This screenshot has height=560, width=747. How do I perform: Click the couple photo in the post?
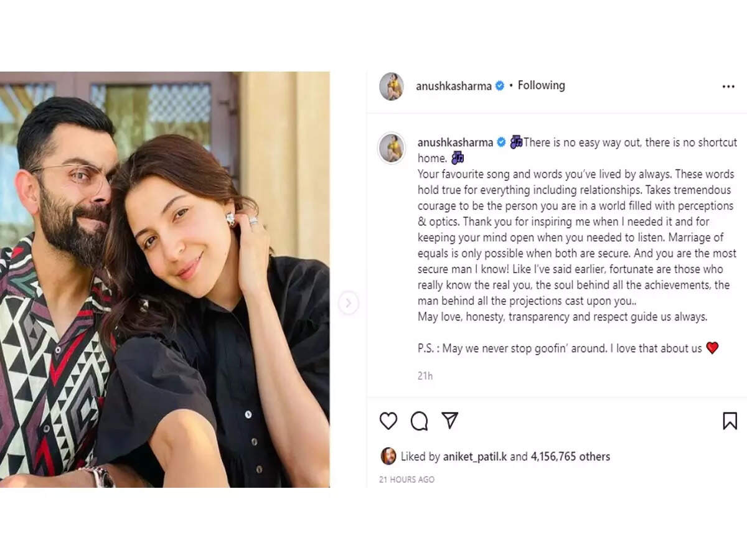coord(164,279)
